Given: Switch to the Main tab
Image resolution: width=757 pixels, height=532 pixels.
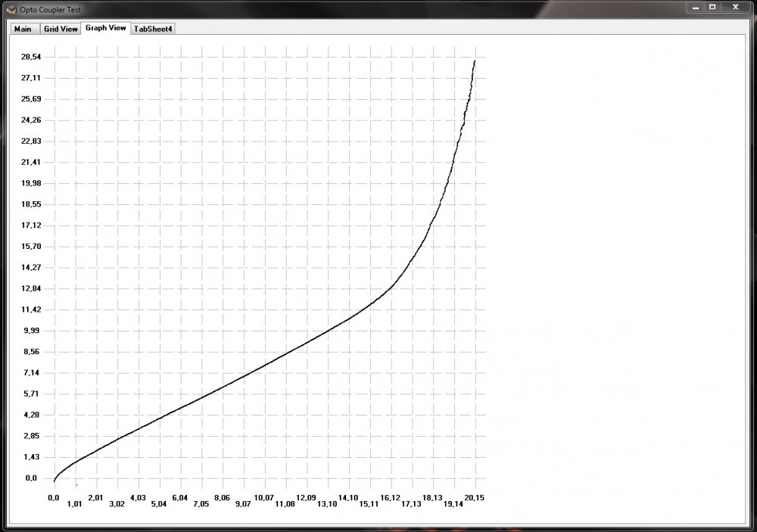Looking at the screenshot, I should tap(23, 29).
